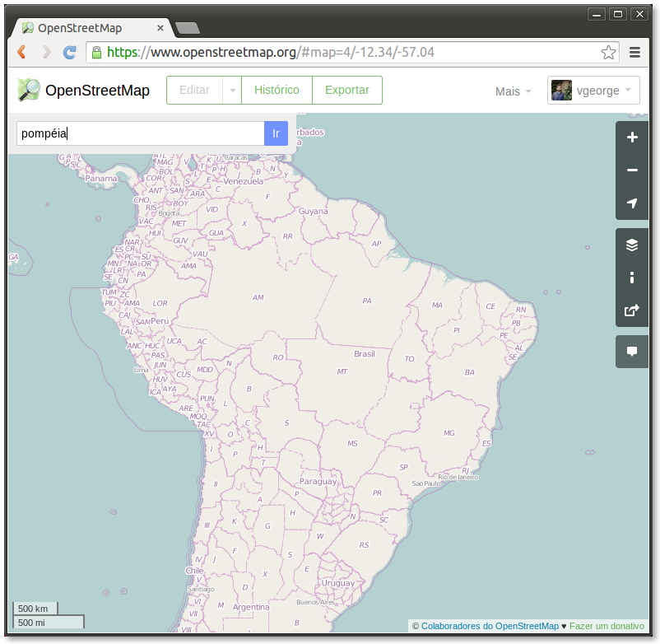Open Colaboradores do OpenStreetMap link
Viewport: 660px width, 644px height.
click(x=490, y=626)
